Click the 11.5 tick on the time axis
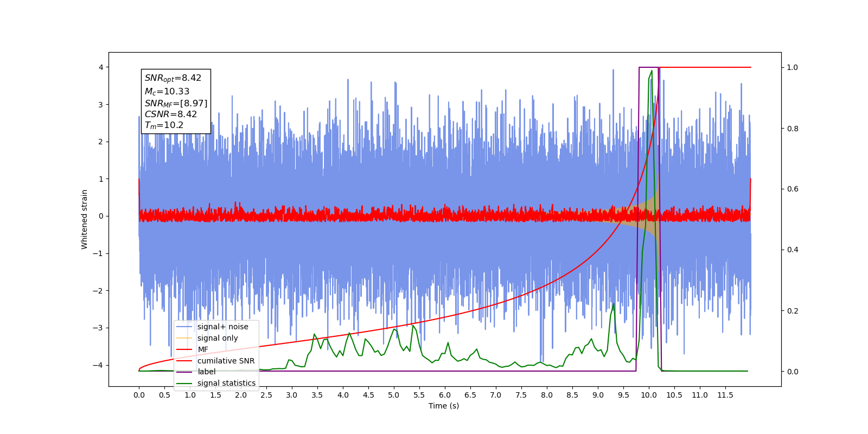 tap(725, 395)
